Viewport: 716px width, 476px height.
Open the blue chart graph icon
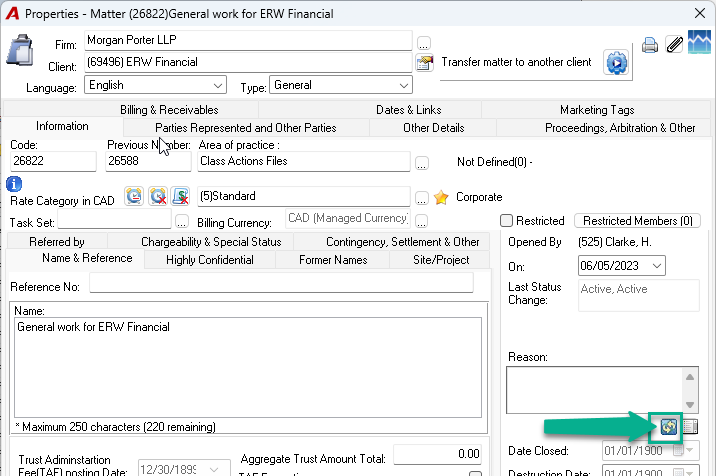click(700, 42)
